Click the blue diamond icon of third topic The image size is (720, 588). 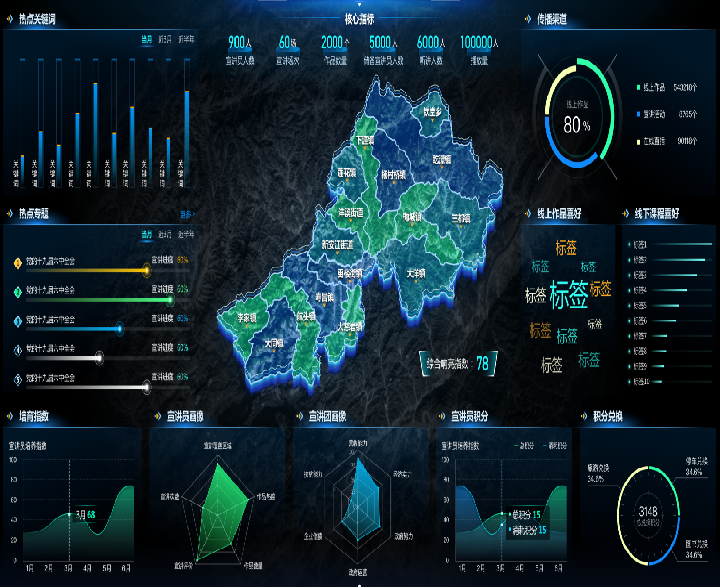[17, 321]
